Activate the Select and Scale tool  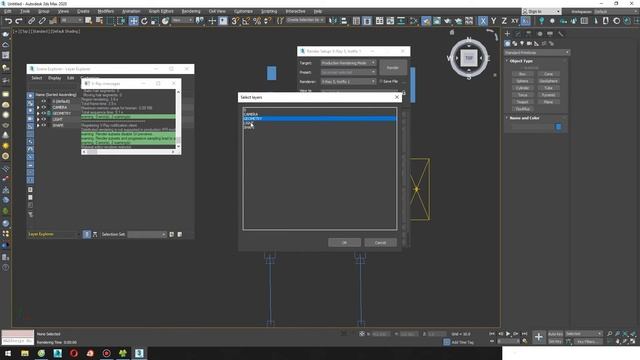coord(155,21)
